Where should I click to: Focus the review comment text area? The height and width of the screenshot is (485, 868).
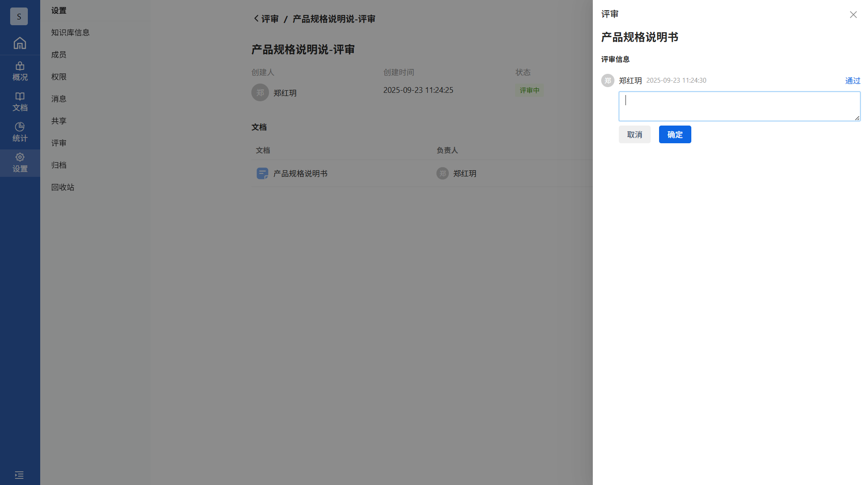[x=739, y=106]
